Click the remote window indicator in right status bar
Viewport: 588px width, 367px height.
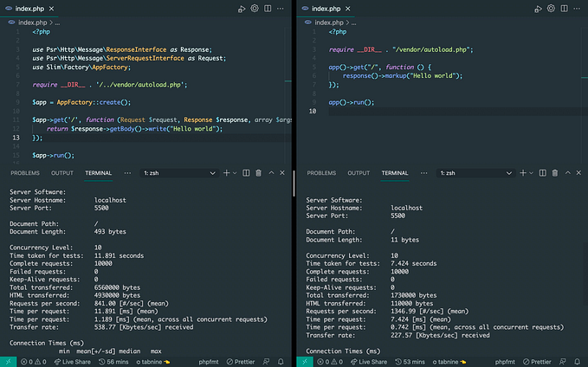pyautogui.click(x=305, y=362)
